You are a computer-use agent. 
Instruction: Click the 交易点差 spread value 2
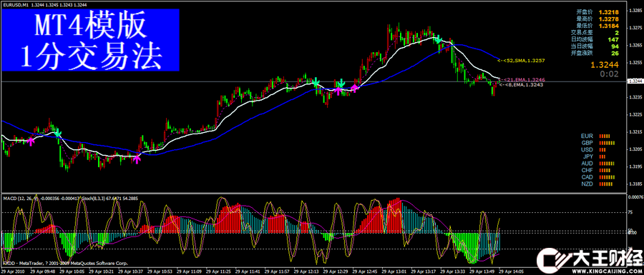[x=617, y=32]
